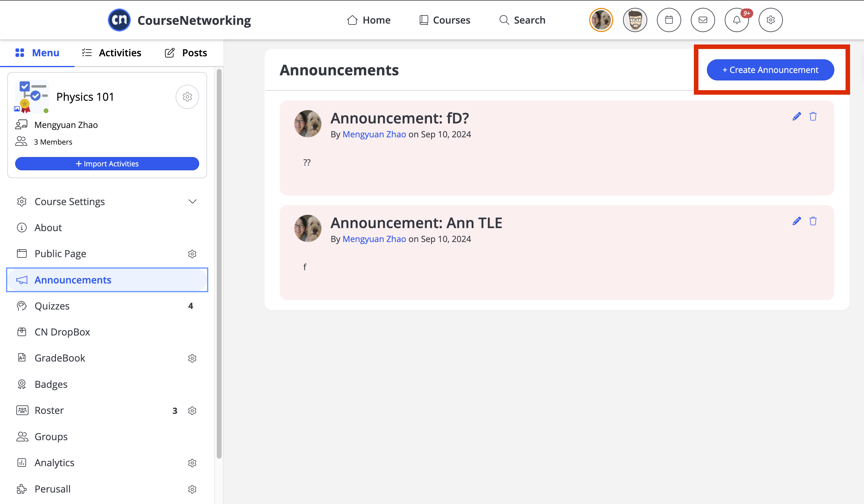Open Public Page gear settings
The height and width of the screenshot is (504, 864).
pos(192,254)
